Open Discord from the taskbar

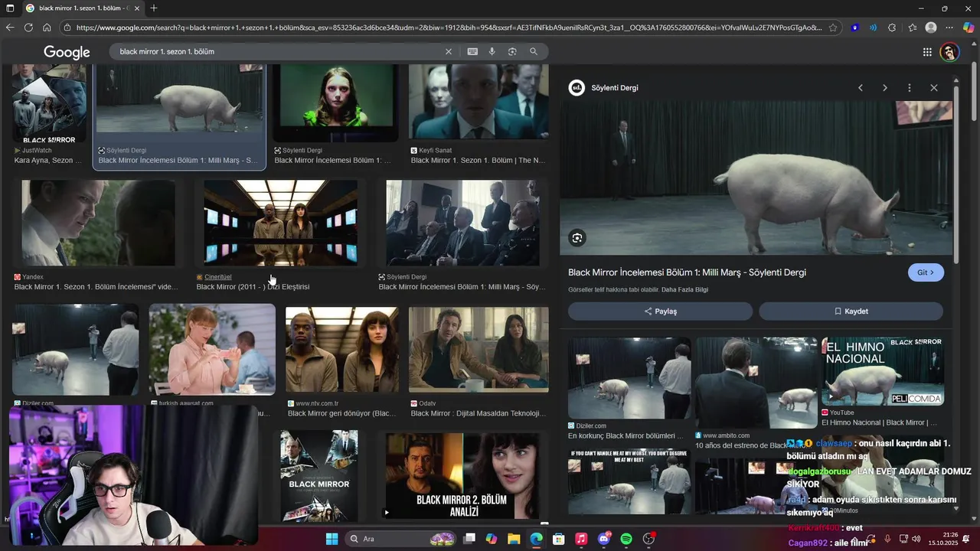coord(604,539)
